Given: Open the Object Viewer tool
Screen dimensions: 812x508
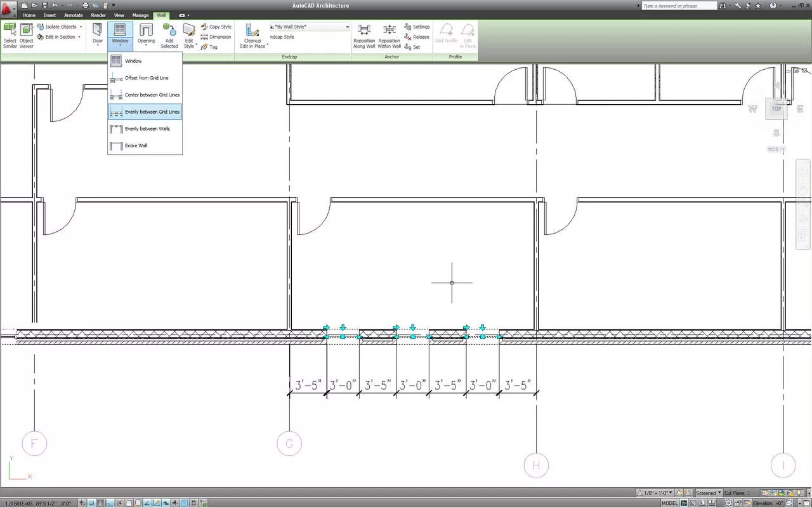Looking at the screenshot, I should click(26, 36).
